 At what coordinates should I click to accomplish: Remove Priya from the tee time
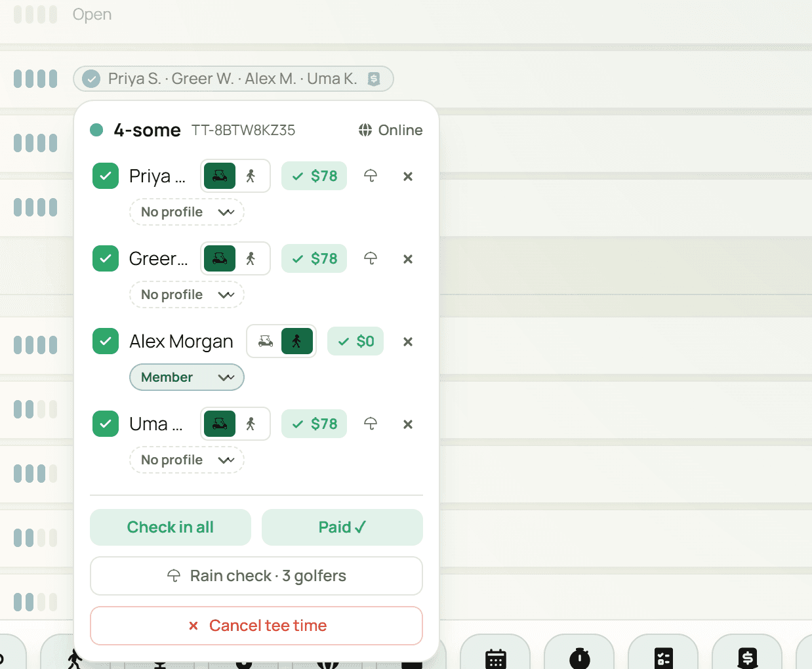click(408, 176)
